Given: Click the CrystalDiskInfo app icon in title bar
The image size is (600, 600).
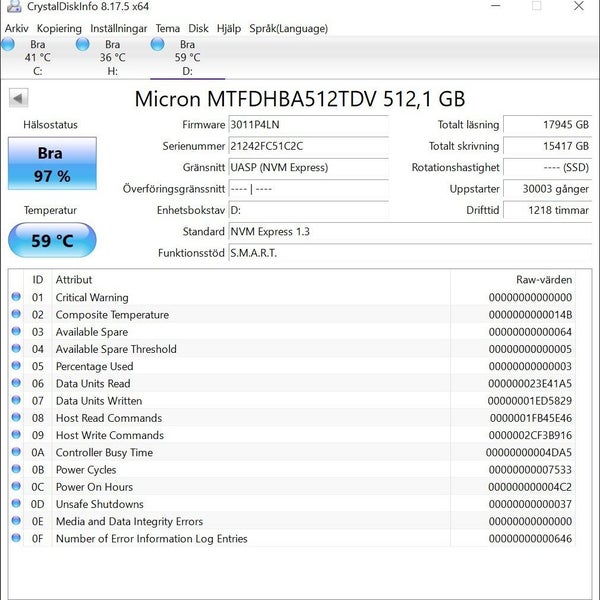Looking at the screenshot, I should [14, 6].
